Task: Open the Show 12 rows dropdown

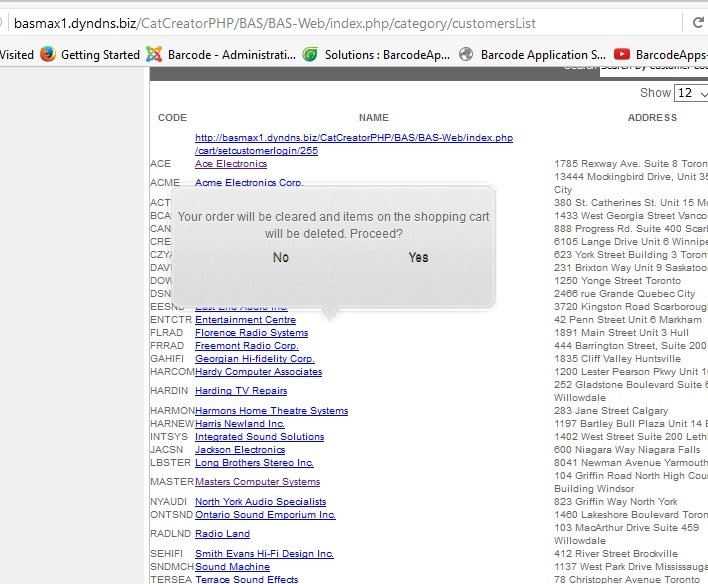Action: point(691,93)
